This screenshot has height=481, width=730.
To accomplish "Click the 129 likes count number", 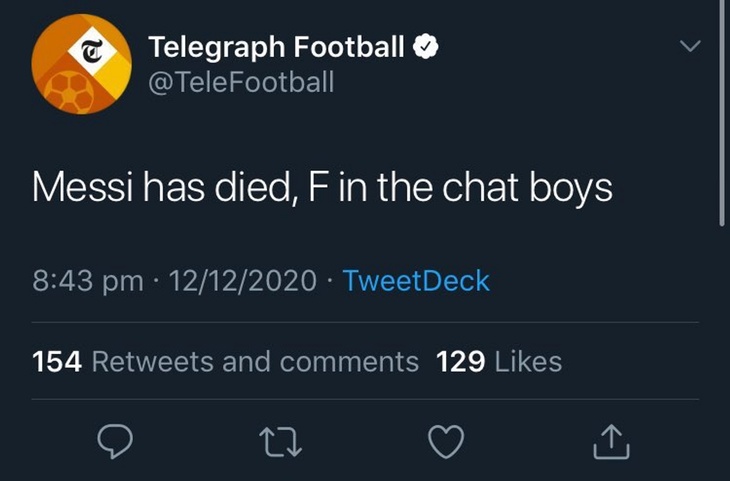I will click(x=461, y=361).
